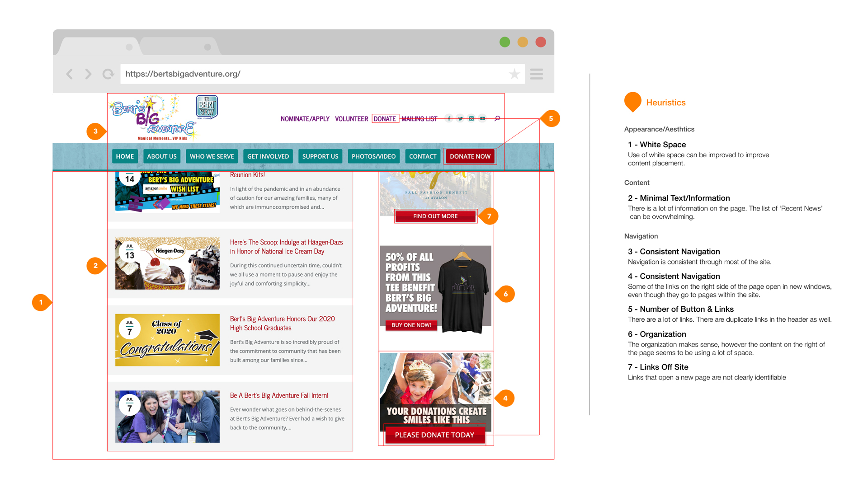The height and width of the screenshot is (488, 868).
Task: Open the Instagram social icon
Action: pyautogui.click(x=472, y=119)
